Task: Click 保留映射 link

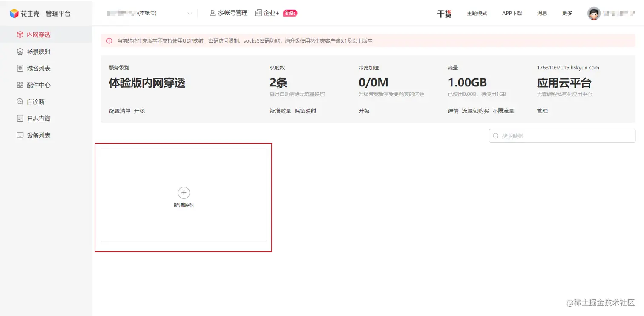Action: pos(305,111)
